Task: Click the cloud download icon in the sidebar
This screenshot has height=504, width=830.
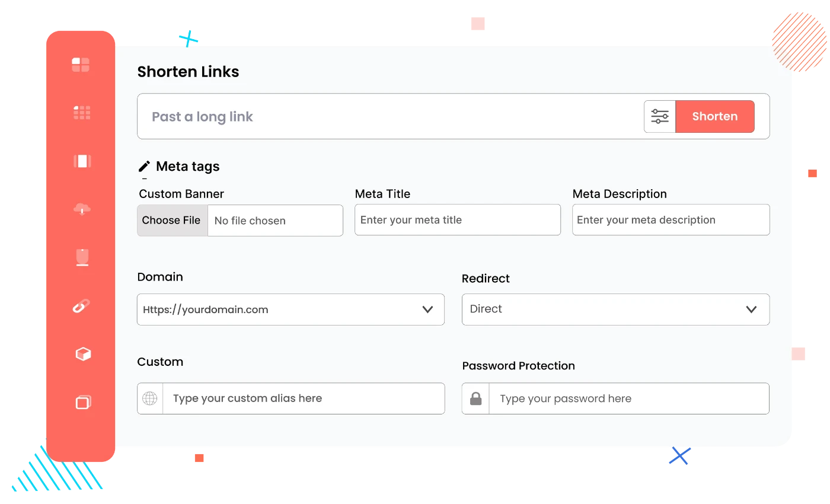Action: 81,209
